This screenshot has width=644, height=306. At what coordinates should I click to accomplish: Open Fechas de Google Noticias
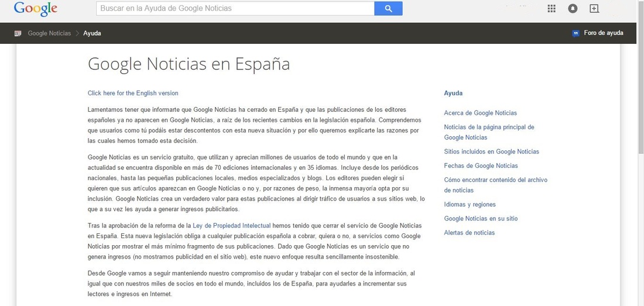click(x=481, y=166)
